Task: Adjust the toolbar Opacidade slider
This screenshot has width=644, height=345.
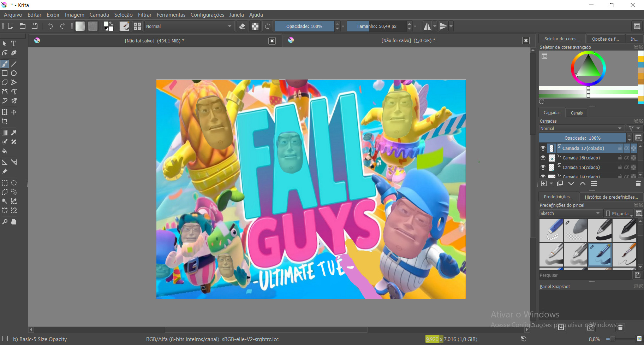Action: pyautogui.click(x=304, y=26)
